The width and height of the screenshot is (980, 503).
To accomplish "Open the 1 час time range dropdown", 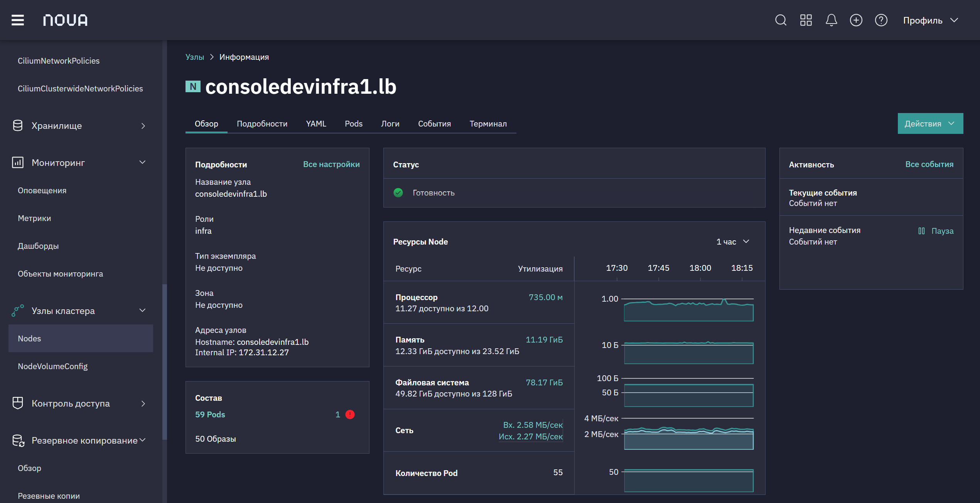I will coord(733,241).
